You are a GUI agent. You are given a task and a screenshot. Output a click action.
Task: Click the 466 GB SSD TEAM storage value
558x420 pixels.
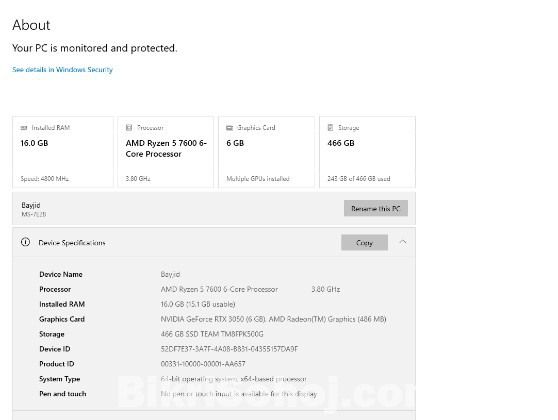pos(212,334)
